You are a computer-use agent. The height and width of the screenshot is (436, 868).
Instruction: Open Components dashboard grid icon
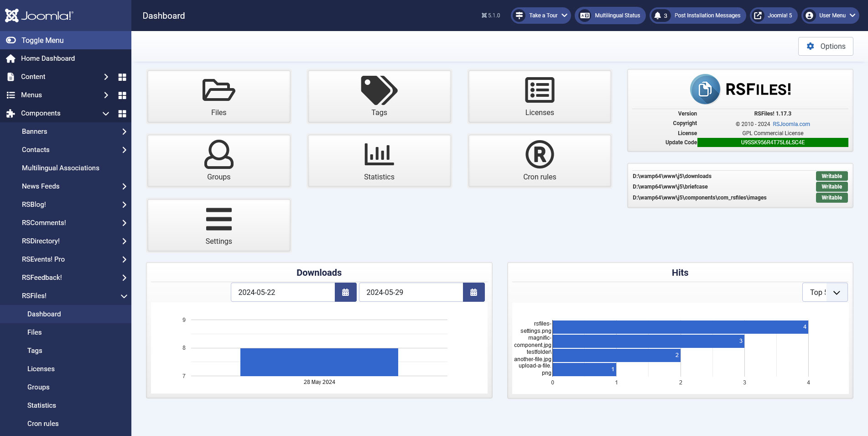tap(122, 113)
